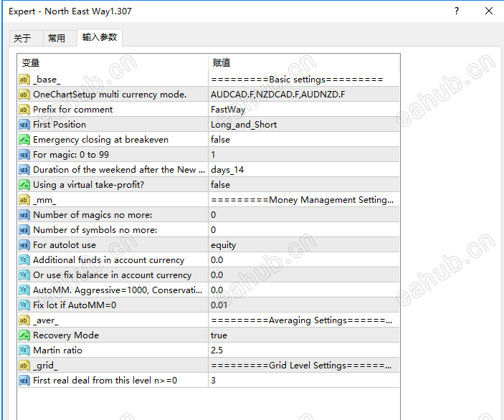Viewport: 504px width, 420px height.
Task: Select the Martin ratio variable label
Action: click(57, 350)
